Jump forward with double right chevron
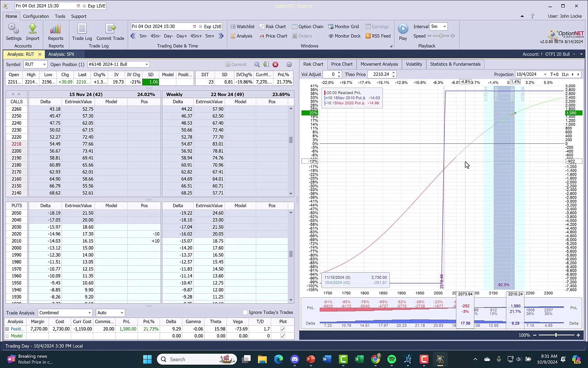Image resolution: width=588 pixels, height=368 pixels. coord(221,36)
